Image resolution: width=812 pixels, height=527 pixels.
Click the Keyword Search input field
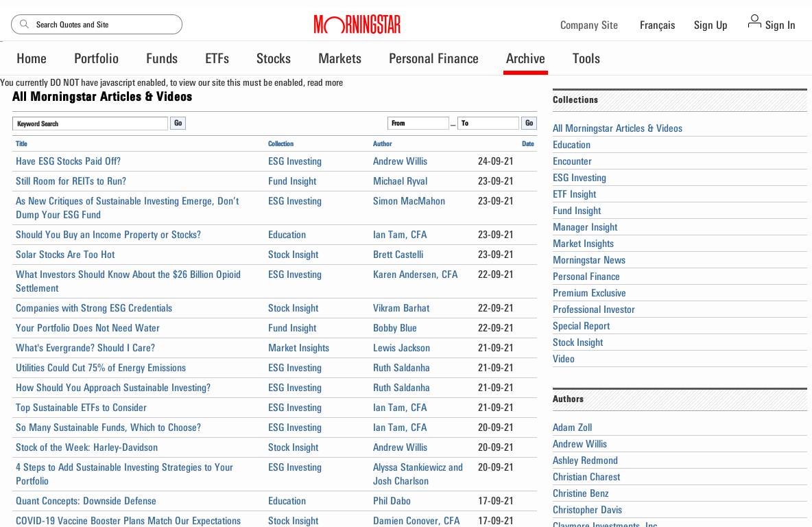pos(90,124)
